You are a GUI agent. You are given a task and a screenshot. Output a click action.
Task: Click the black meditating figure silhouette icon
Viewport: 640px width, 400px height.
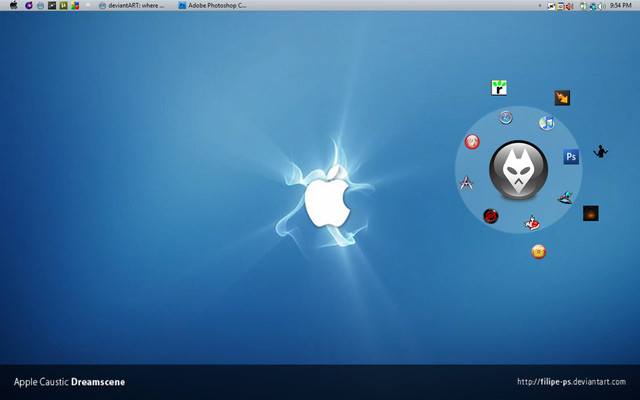pyautogui.click(x=600, y=152)
